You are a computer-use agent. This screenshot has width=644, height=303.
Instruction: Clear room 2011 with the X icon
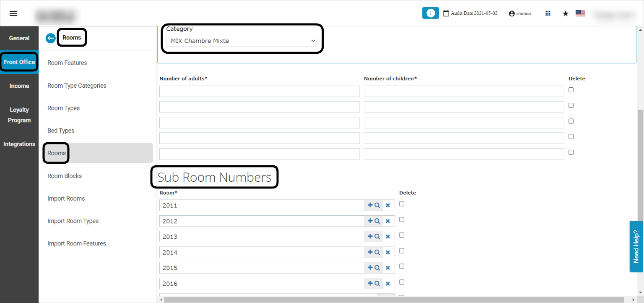[x=388, y=205]
